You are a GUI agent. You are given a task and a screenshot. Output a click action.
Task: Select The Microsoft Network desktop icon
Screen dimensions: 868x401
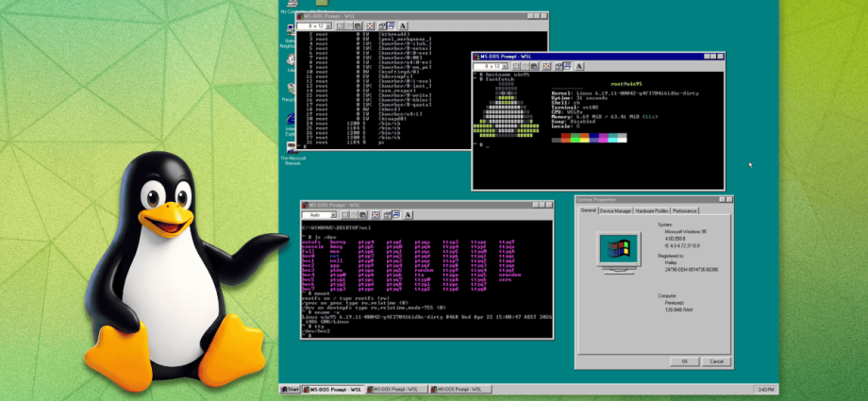tap(292, 154)
